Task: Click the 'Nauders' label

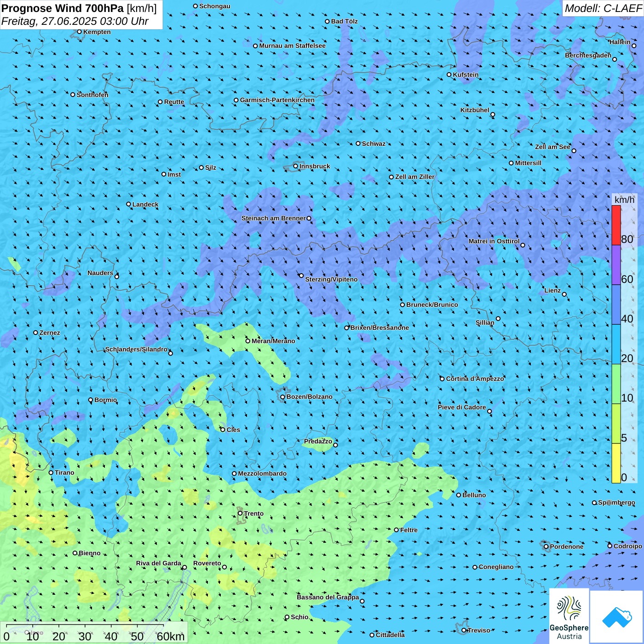Action: pyautogui.click(x=100, y=273)
